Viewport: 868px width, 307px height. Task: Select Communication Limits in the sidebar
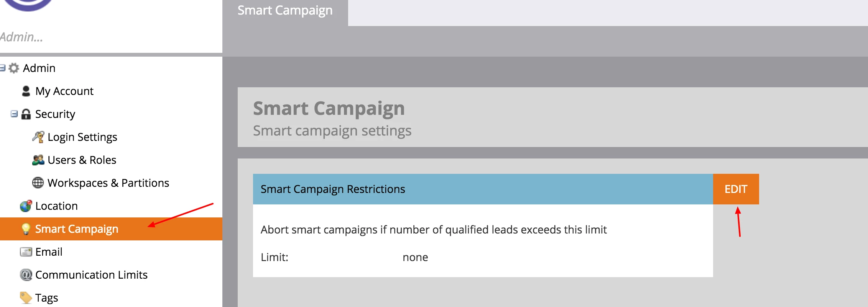pos(91,275)
